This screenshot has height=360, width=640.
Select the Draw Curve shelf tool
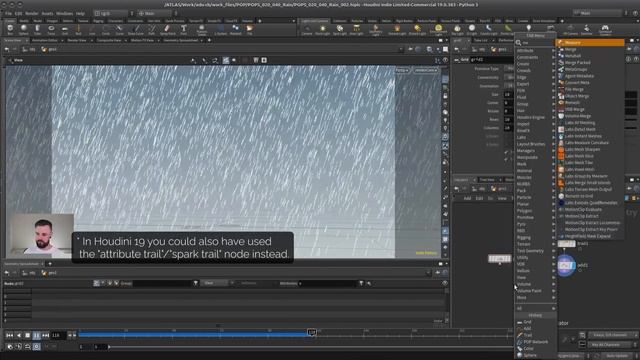point(136,29)
